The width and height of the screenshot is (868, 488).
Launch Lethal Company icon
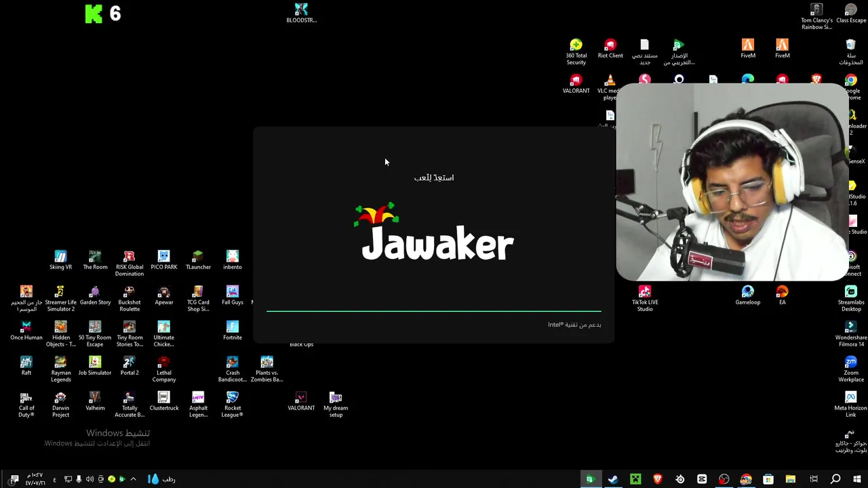pyautogui.click(x=163, y=369)
